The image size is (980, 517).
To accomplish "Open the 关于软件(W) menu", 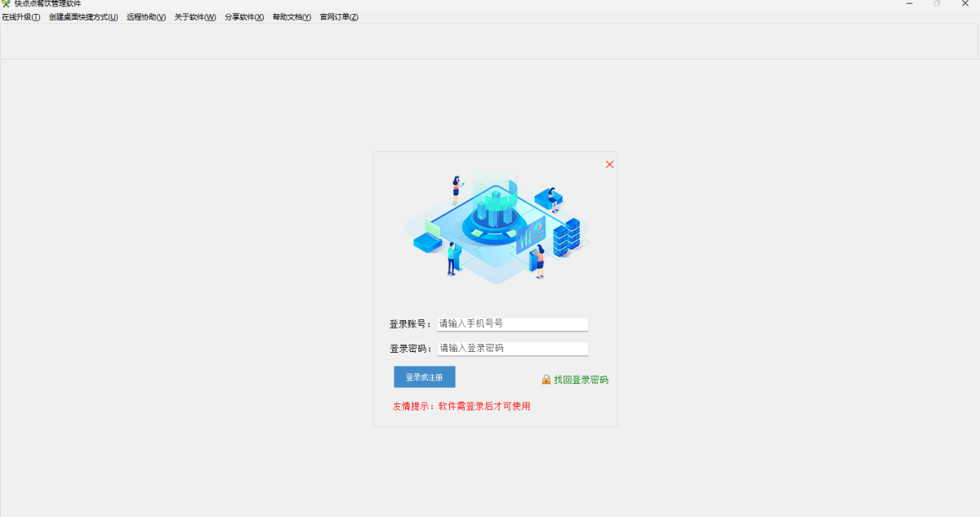I will (x=195, y=17).
